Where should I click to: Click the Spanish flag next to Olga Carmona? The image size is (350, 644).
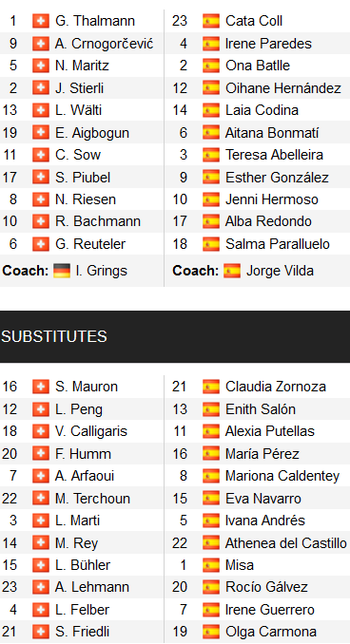coord(211,632)
